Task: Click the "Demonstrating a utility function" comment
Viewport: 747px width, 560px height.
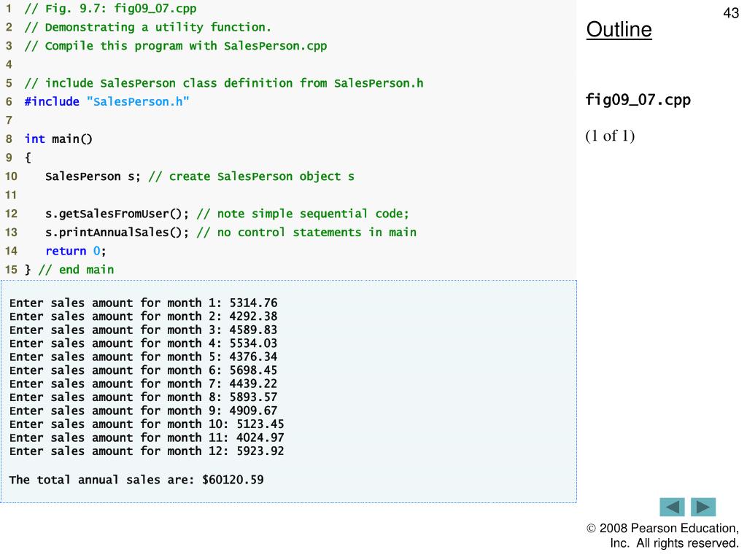Action: [x=148, y=27]
